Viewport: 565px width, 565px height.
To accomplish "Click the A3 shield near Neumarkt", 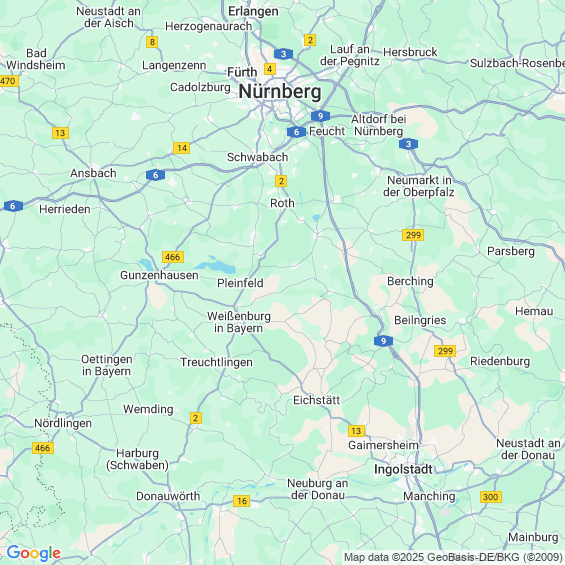I will point(408,144).
